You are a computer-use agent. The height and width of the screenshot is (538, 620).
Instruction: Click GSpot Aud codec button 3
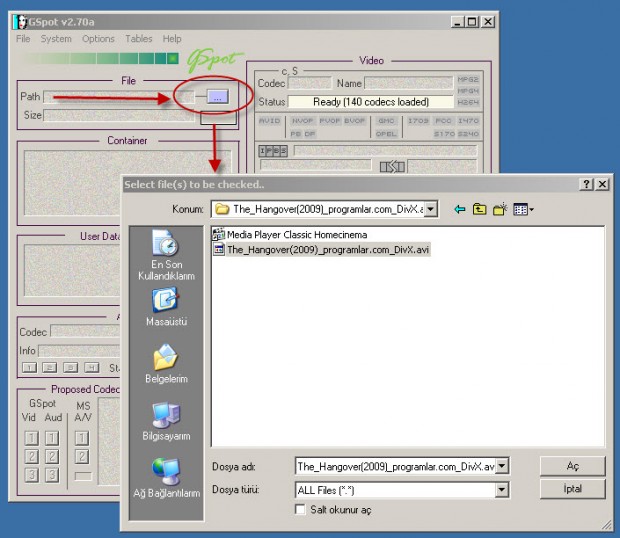(x=52, y=475)
